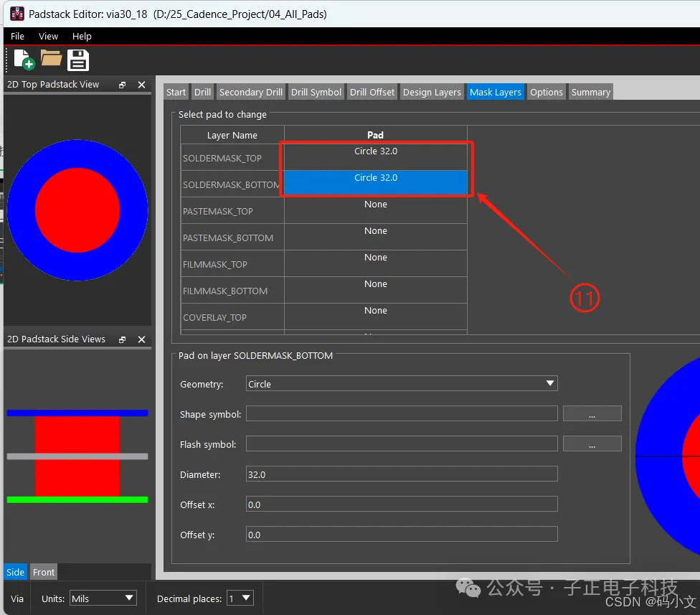Viewport: 700px width, 615px height.
Task: Click the Open folder toolbar icon
Action: coord(51,58)
